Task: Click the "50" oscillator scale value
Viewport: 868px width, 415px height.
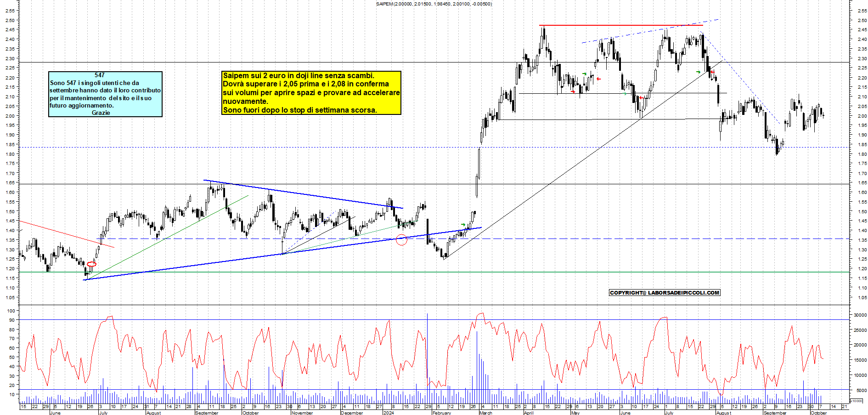Action: click(x=12, y=357)
